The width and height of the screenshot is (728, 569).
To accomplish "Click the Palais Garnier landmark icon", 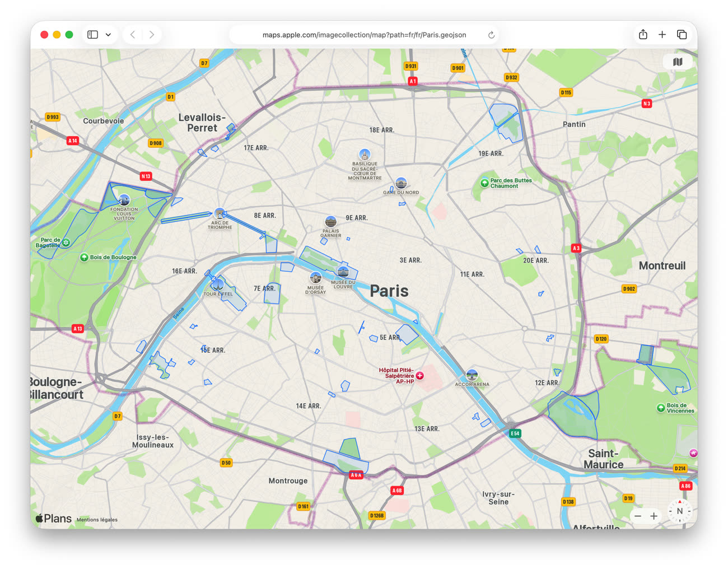I will click(331, 222).
